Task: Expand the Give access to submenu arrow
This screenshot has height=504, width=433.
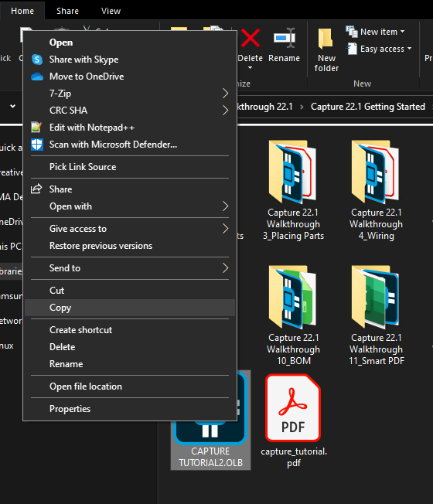Action: coord(225,229)
